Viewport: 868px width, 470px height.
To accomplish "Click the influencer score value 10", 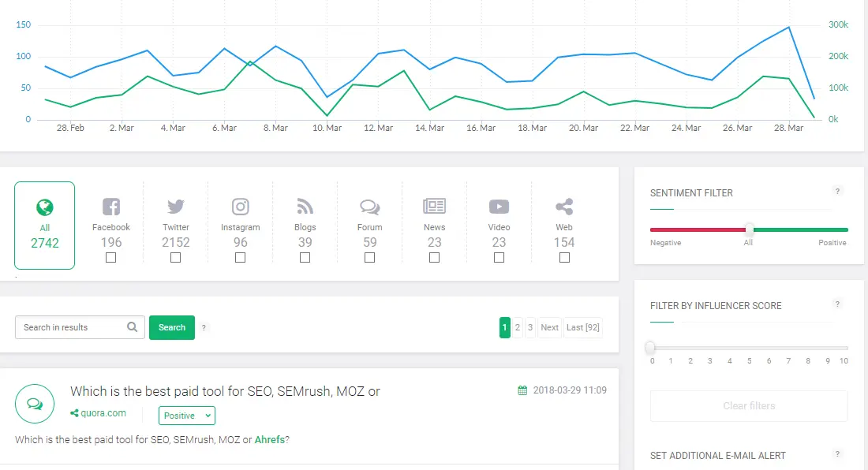I will point(844,360).
